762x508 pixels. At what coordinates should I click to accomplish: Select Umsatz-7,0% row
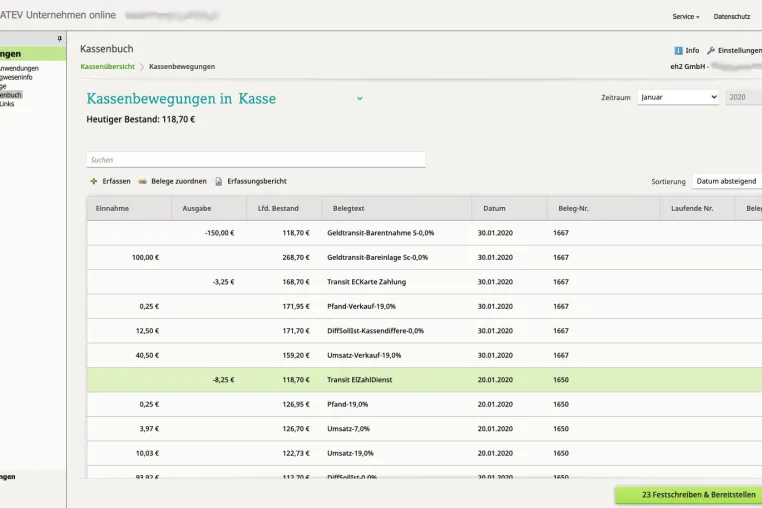pos(424,429)
